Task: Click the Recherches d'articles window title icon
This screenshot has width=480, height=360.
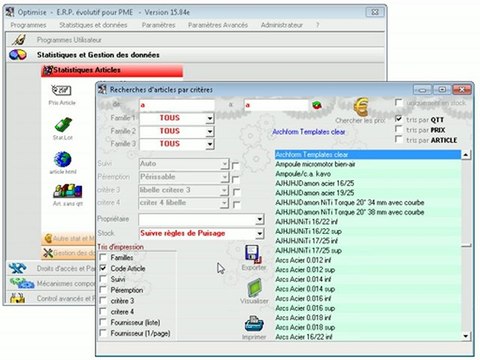Action: point(102,89)
